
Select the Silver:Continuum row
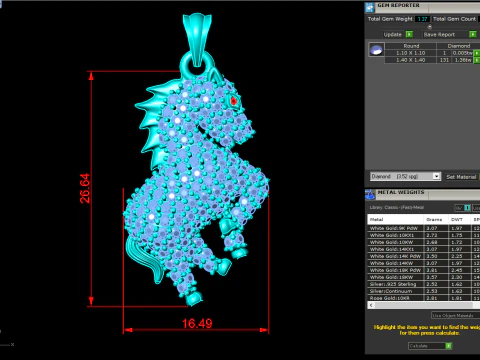423,291
